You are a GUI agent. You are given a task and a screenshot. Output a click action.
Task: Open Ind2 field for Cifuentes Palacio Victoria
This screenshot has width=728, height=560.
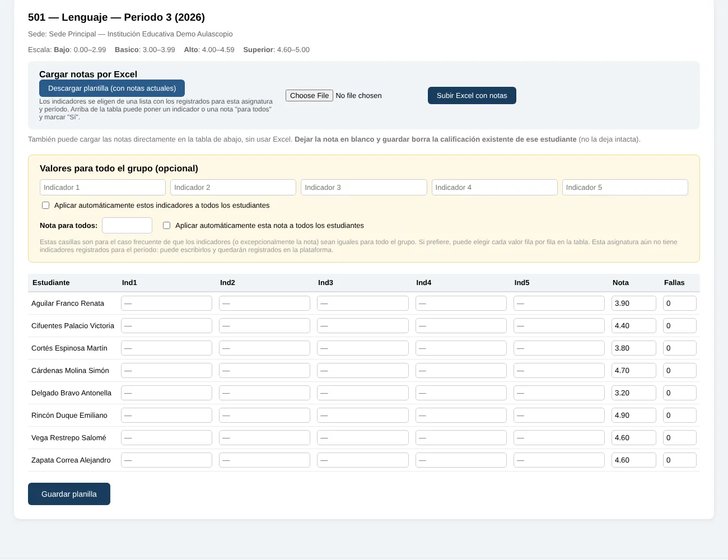264,326
